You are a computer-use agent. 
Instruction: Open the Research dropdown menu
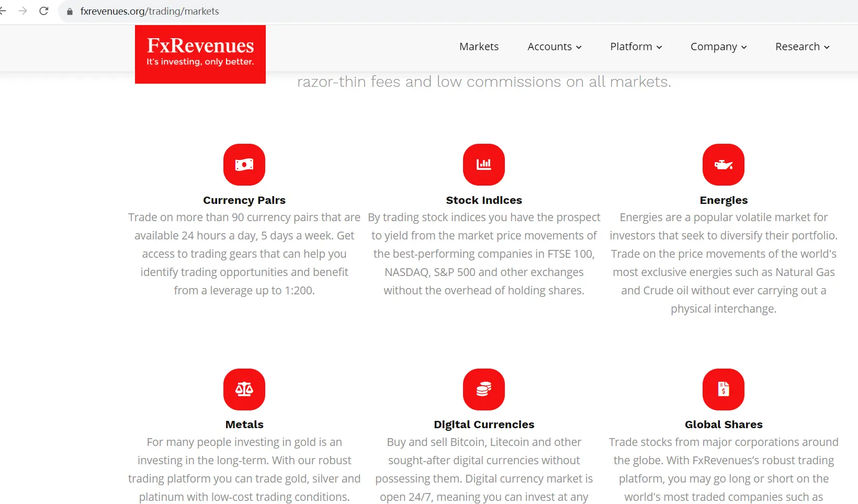802,47
